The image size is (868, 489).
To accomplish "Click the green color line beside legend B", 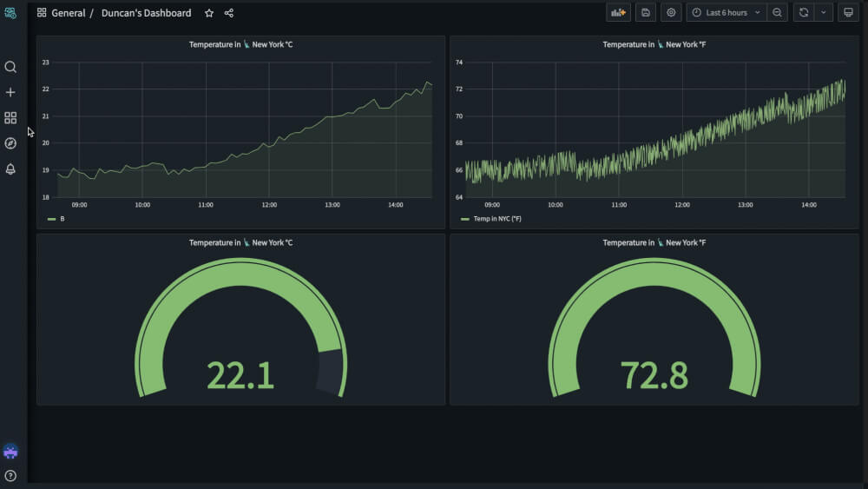I will pos(51,219).
